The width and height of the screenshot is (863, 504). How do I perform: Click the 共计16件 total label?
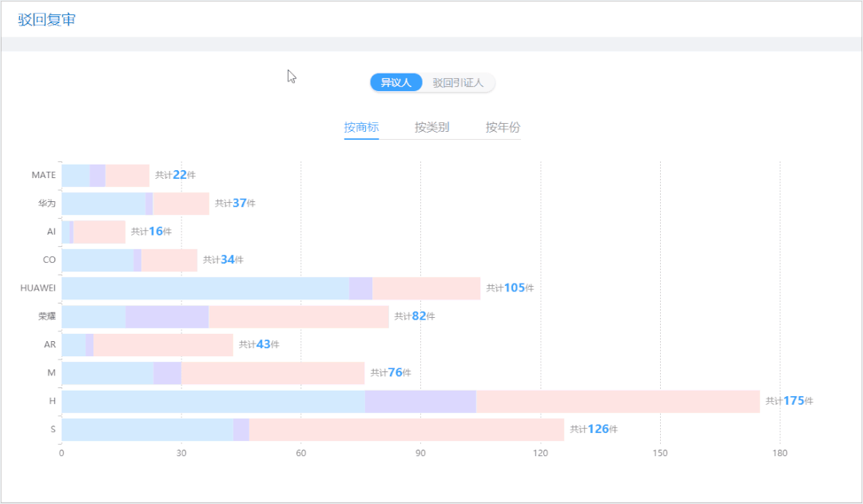point(151,232)
